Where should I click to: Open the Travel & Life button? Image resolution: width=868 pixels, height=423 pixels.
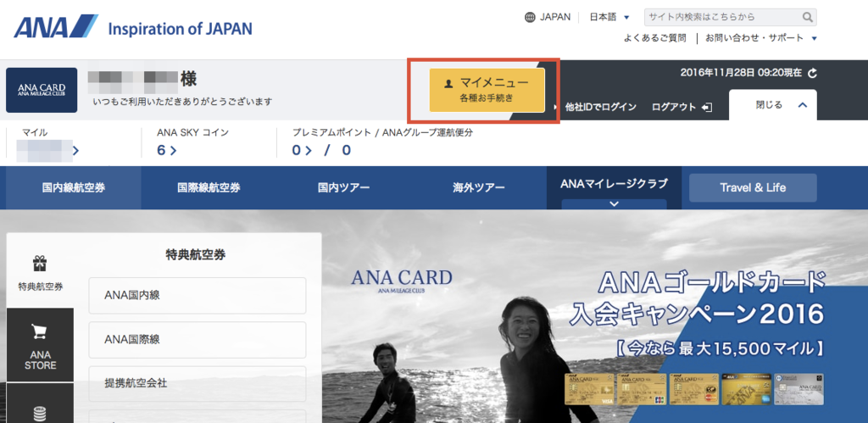click(753, 187)
